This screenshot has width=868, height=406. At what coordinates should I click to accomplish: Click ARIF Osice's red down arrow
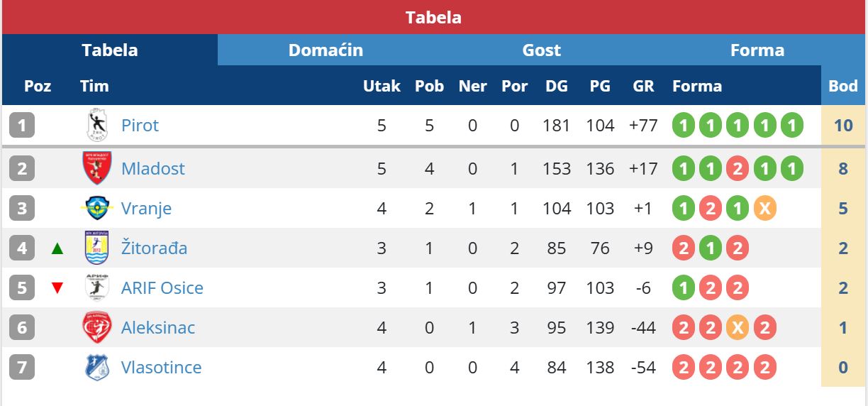click(57, 288)
